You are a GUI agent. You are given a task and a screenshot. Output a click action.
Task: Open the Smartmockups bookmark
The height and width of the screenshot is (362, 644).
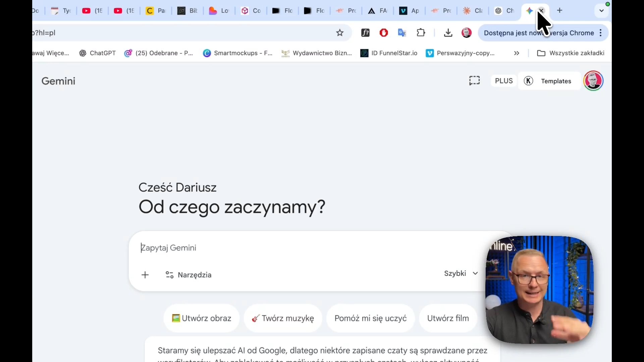tap(238, 53)
